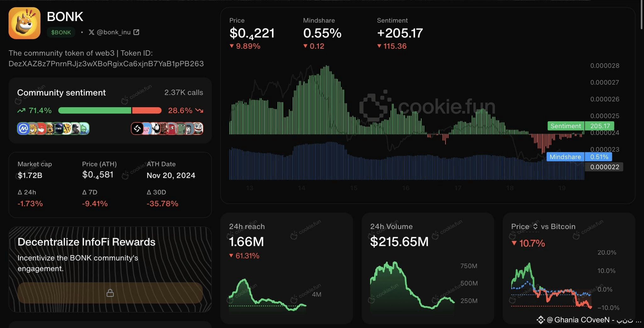Screen dimensions: 644x328
Task: Open the @bonk_inu X profile link
Action: 114,32
